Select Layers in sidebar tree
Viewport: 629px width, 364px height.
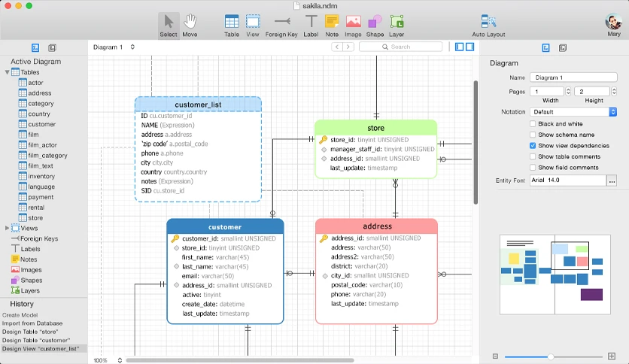(30, 290)
